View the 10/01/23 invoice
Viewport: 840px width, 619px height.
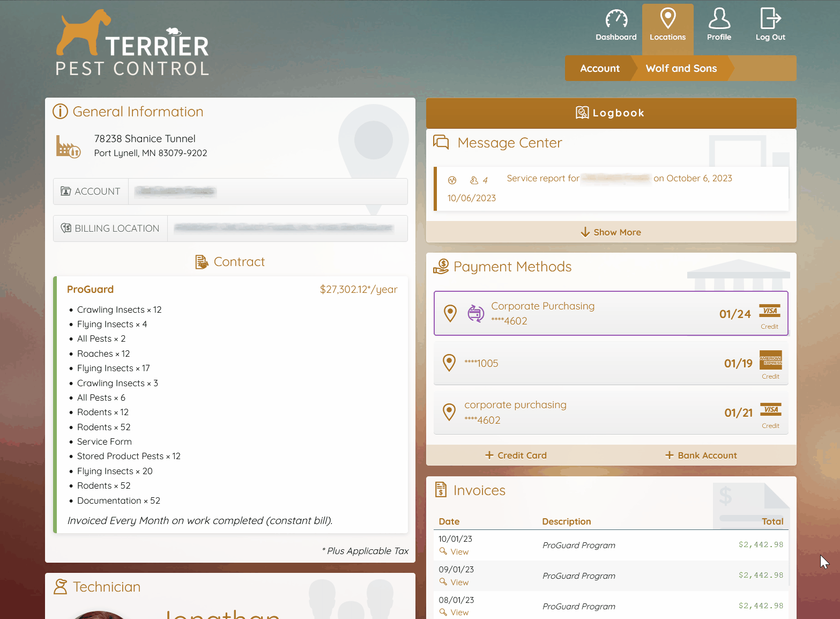pos(454,551)
